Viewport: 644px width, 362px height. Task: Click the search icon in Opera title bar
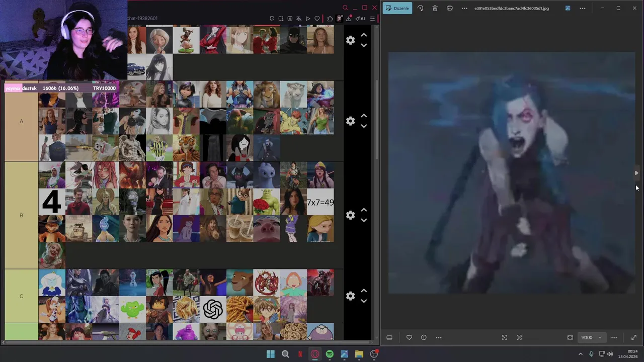(x=345, y=8)
